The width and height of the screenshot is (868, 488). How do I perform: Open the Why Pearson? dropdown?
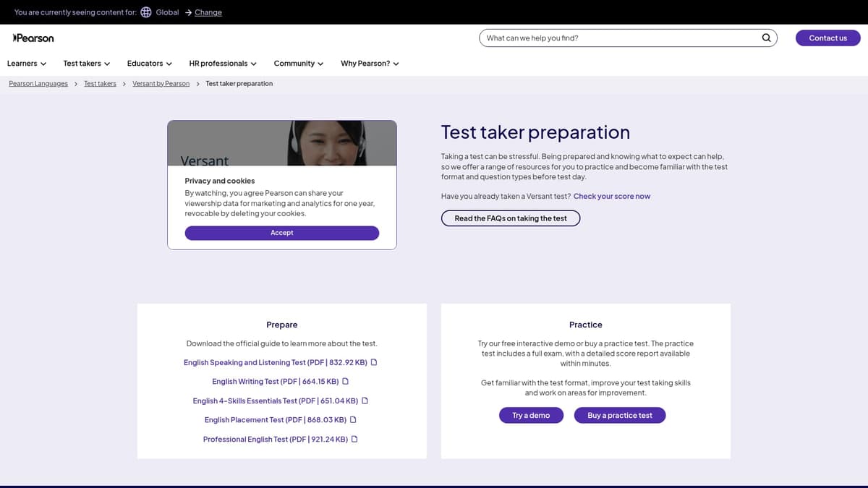pyautogui.click(x=370, y=64)
